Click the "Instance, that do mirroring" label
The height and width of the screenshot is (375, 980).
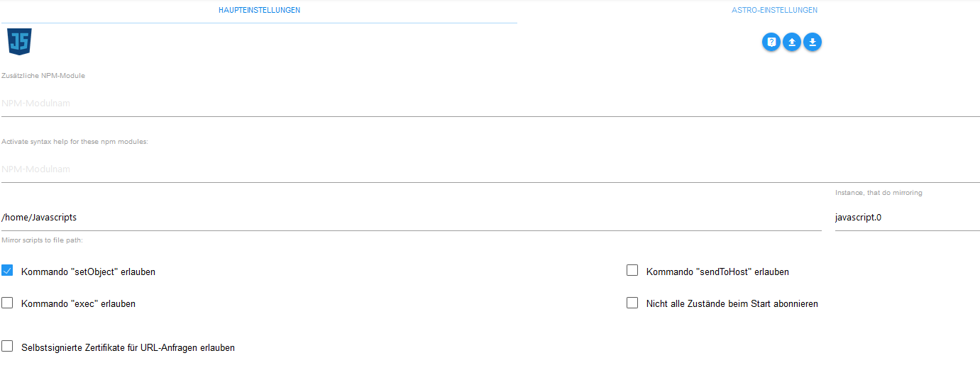point(879,193)
